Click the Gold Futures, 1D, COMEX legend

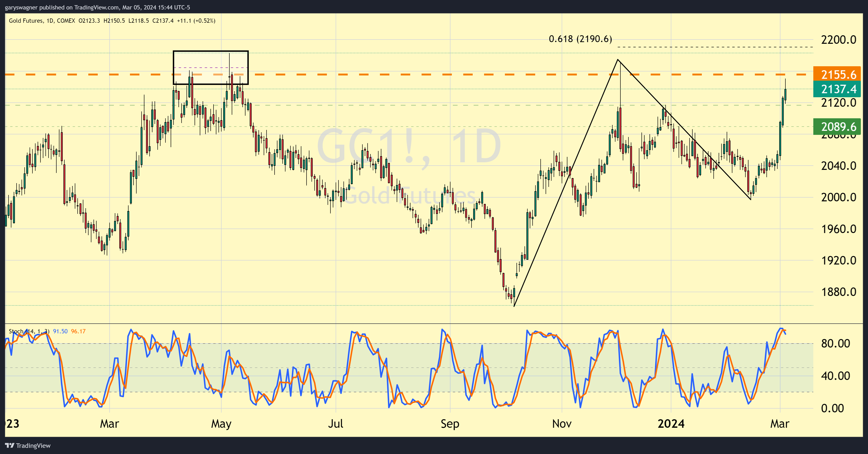click(x=42, y=21)
